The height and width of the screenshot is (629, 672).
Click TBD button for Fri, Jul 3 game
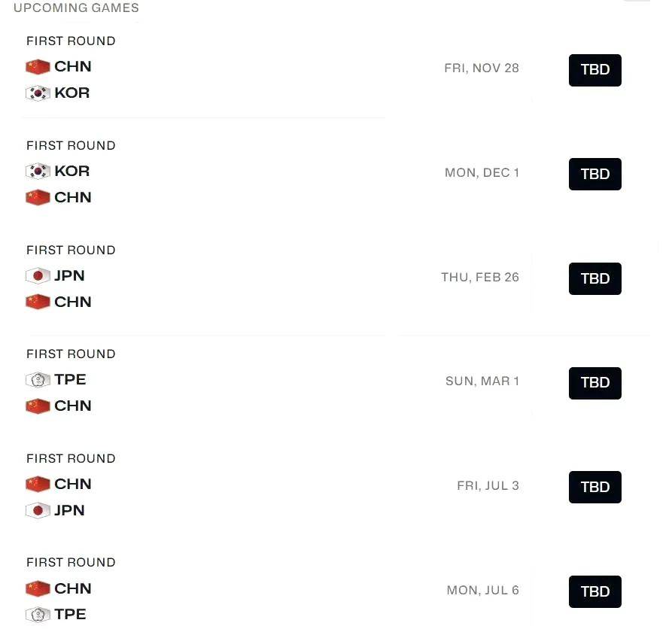point(594,488)
